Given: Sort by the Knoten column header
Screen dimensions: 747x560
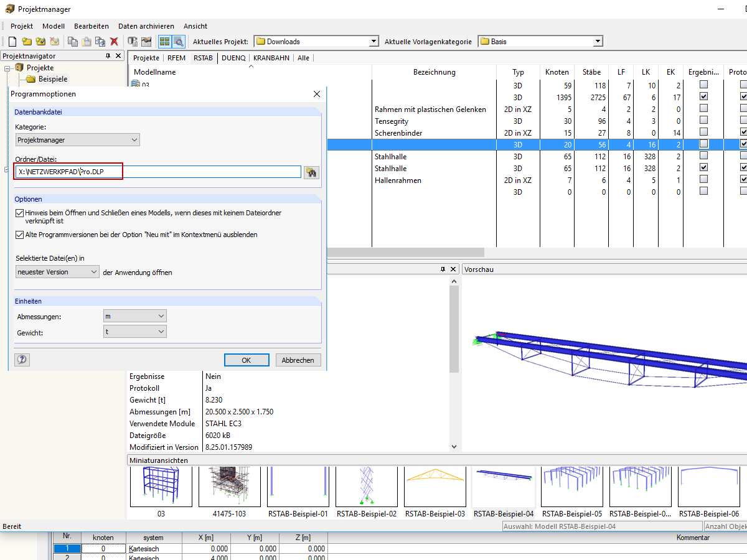Looking at the screenshot, I should point(557,72).
